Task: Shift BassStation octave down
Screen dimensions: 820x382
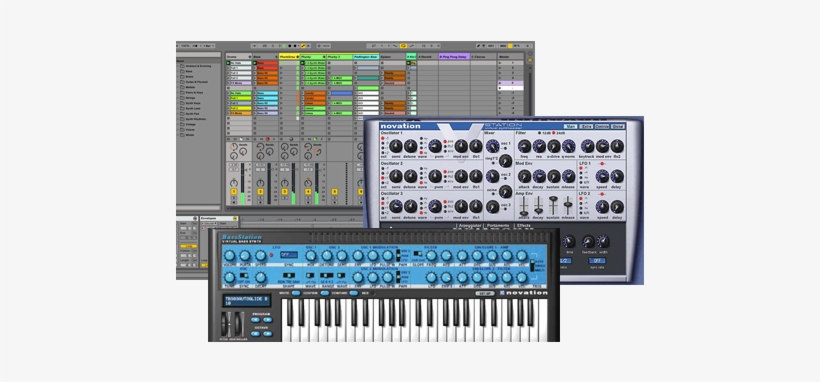Action: tap(255, 333)
